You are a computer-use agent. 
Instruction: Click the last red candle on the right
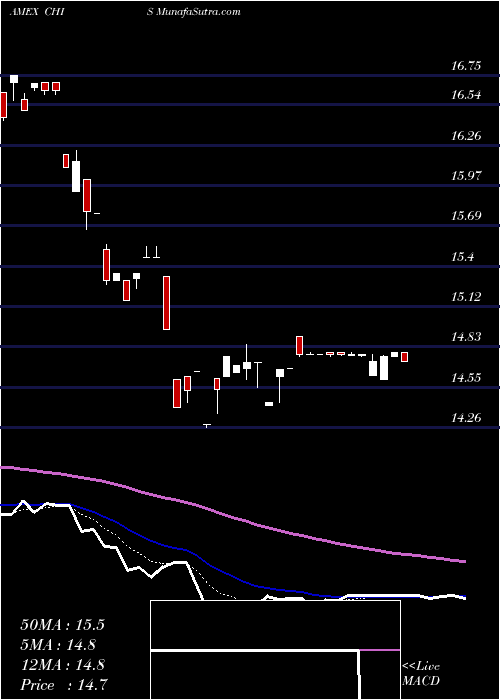pos(404,357)
